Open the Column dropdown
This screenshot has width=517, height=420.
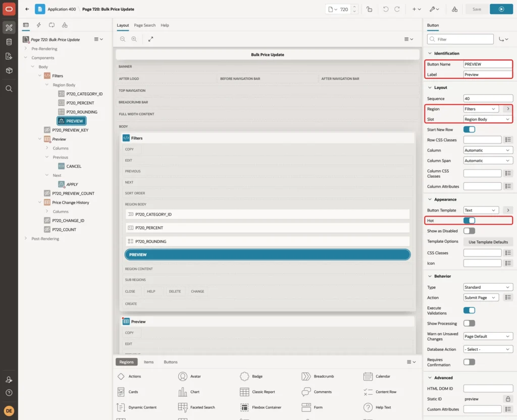488,150
